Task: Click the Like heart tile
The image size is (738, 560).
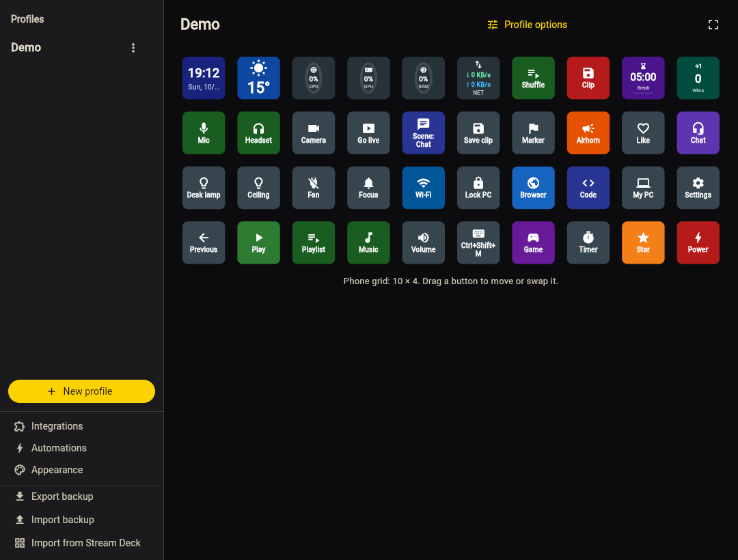Action: (644, 133)
